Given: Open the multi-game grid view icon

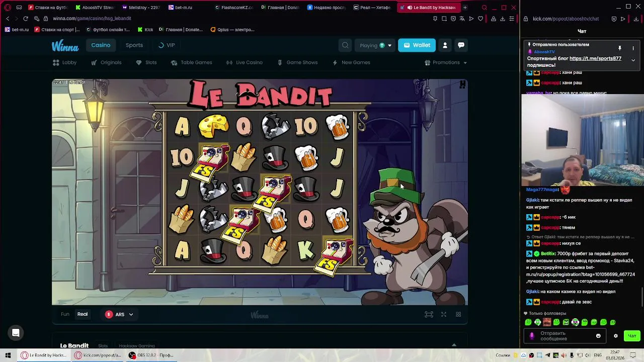Looking at the screenshot, I should (458, 314).
